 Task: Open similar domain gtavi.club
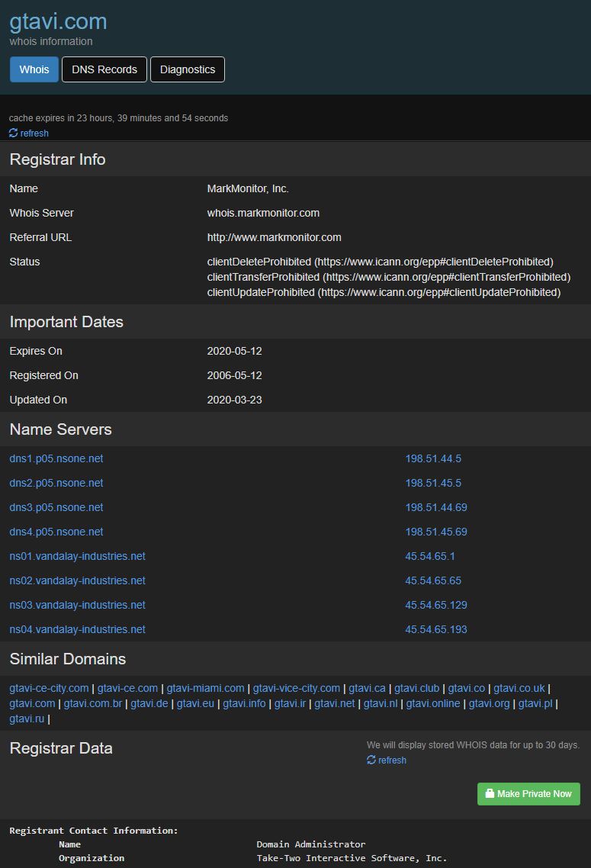point(416,688)
